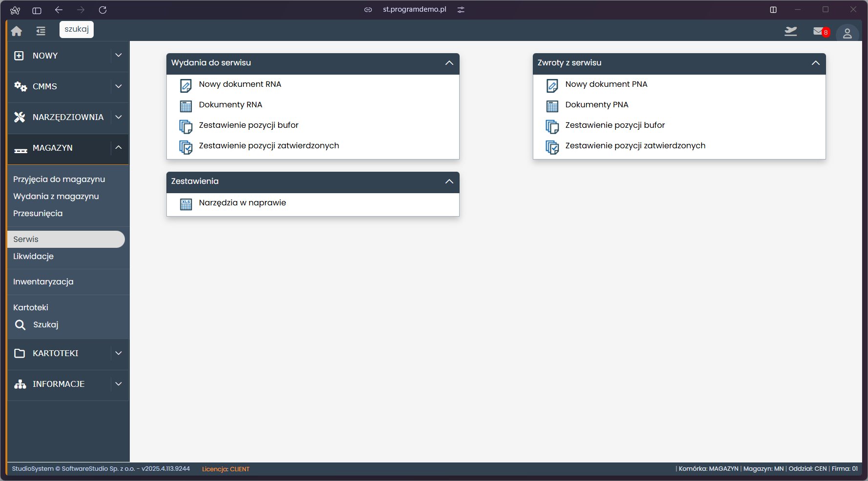The image size is (868, 481).
Task: Select Przyjęcia do magazynu menu item
Action: pyautogui.click(x=59, y=179)
